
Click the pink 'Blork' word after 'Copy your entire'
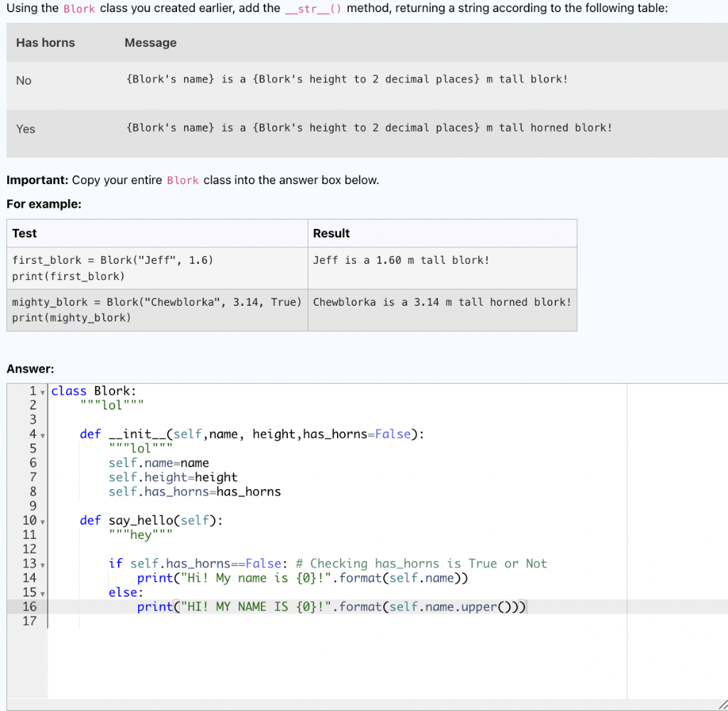tap(183, 181)
